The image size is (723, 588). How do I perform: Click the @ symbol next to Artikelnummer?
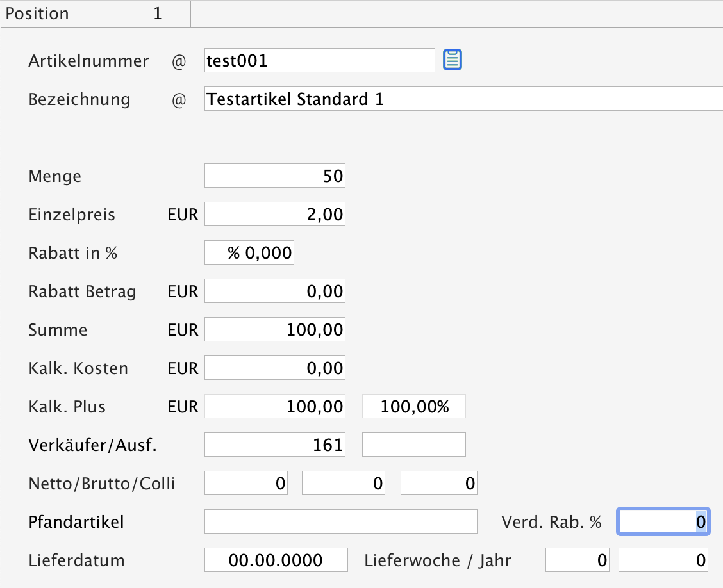click(x=179, y=61)
